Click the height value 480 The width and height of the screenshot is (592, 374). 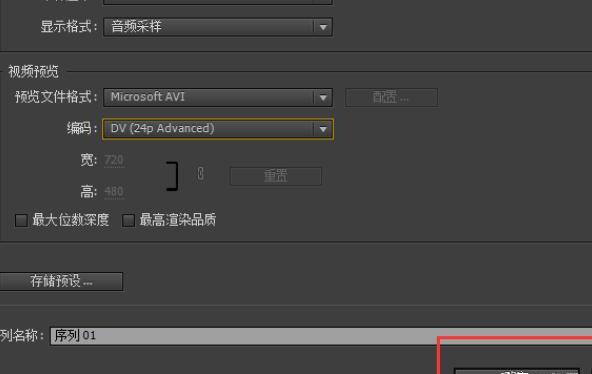tap(114, 192)
